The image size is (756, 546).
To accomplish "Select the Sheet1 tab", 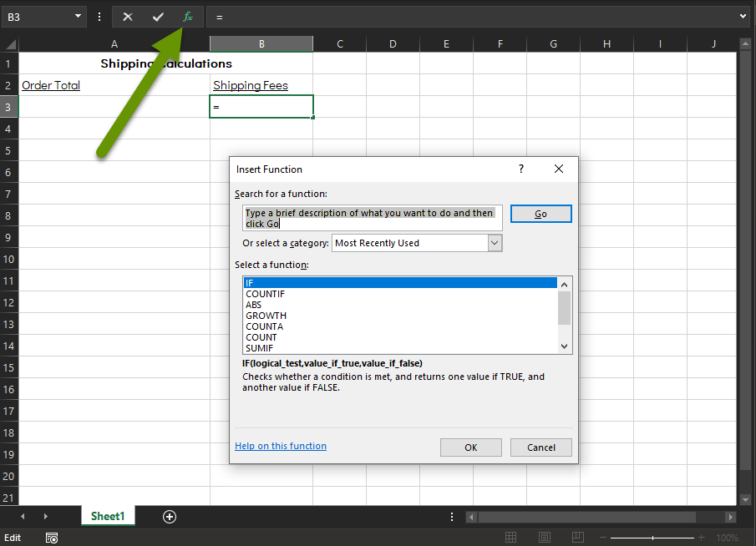I will pyautogui.click(x=108, y=517).
